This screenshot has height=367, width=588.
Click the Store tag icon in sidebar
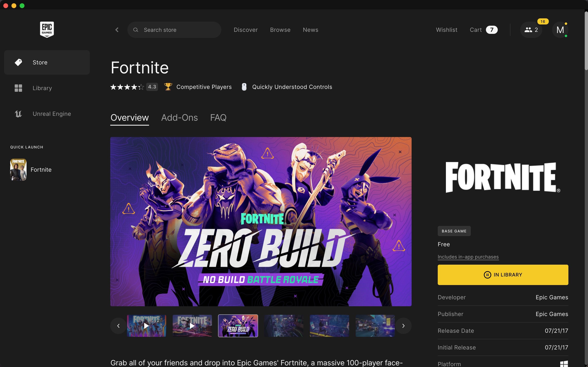click(18, 62)
